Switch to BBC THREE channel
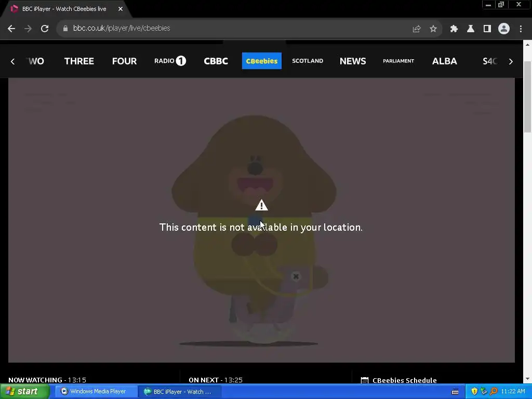The image size is (532, 399). coord(79,61)
